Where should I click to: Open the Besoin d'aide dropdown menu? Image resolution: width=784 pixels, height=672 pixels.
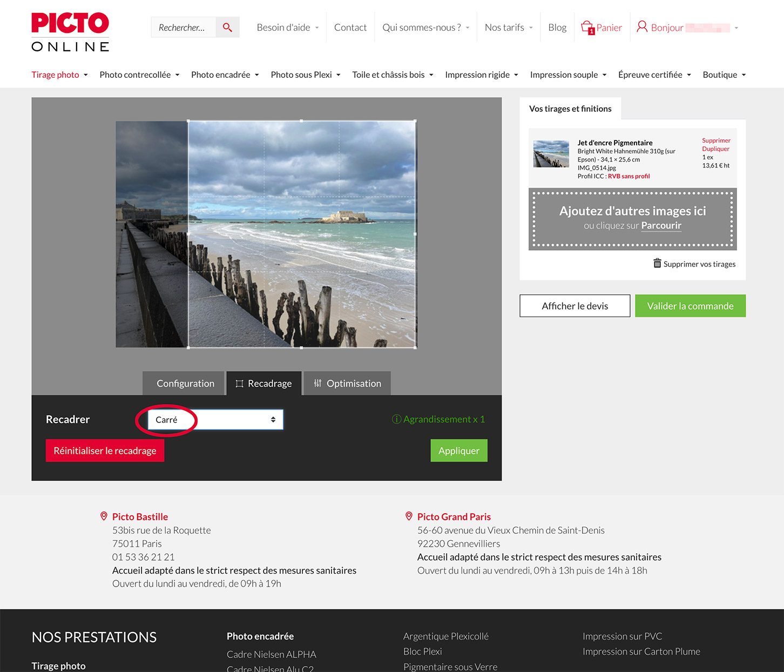pyautogui.click(x=287, y=28)
